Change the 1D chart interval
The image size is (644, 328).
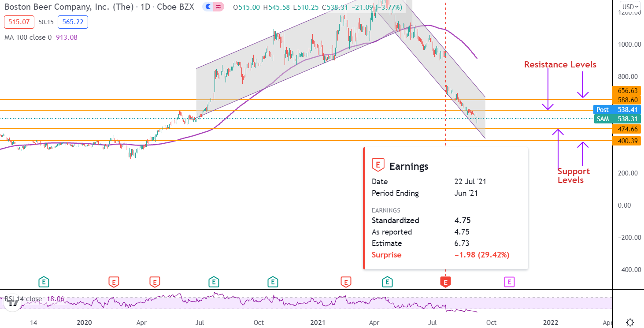click(x=144, y=7)
